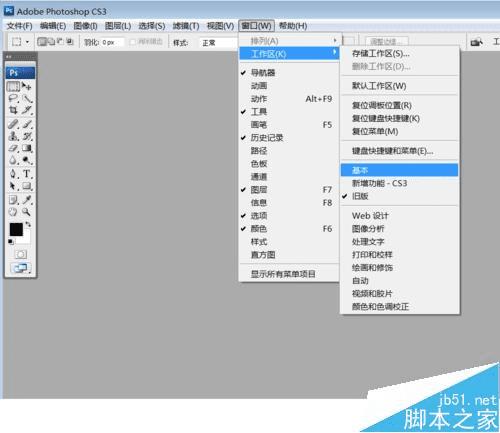Collapse the toolbox with double arrows
The image size is (500, 433).
9,56
